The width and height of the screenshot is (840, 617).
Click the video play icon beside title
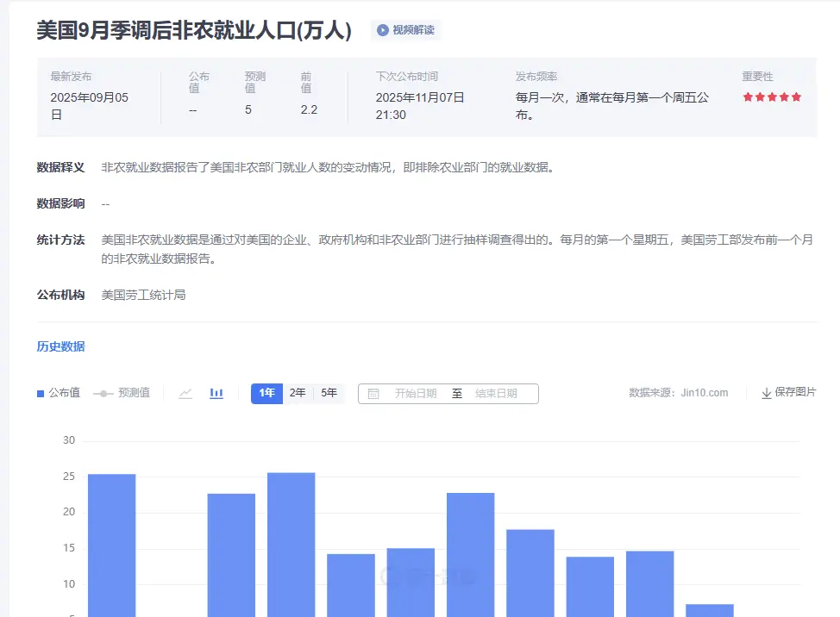point(382,30)
